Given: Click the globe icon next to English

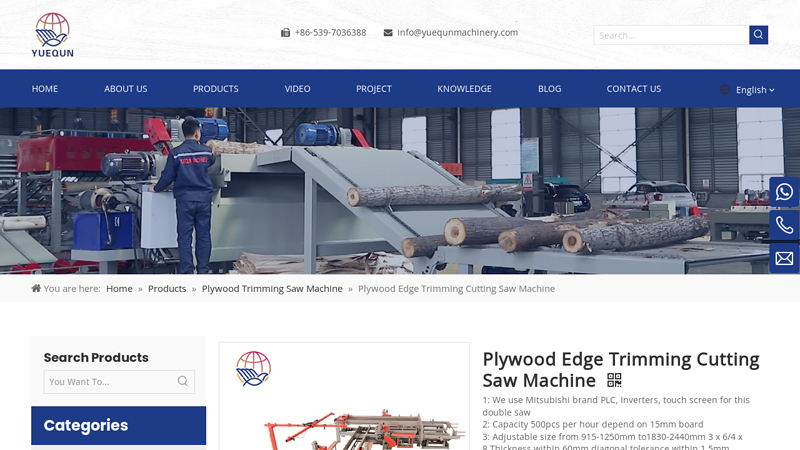Looking at the screenshot, I should point(724,90).
